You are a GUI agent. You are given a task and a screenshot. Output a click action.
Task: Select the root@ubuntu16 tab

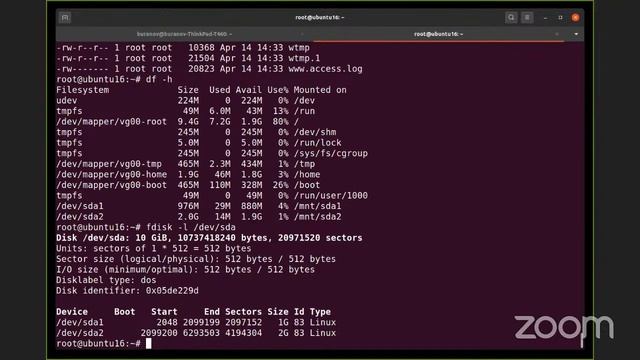(x=438, y=34)
